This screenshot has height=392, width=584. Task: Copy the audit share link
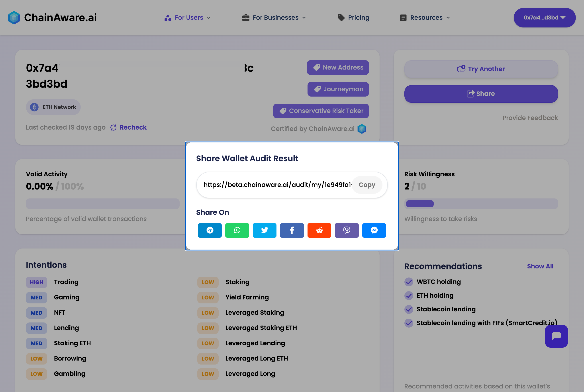click(x=367, y=185)
